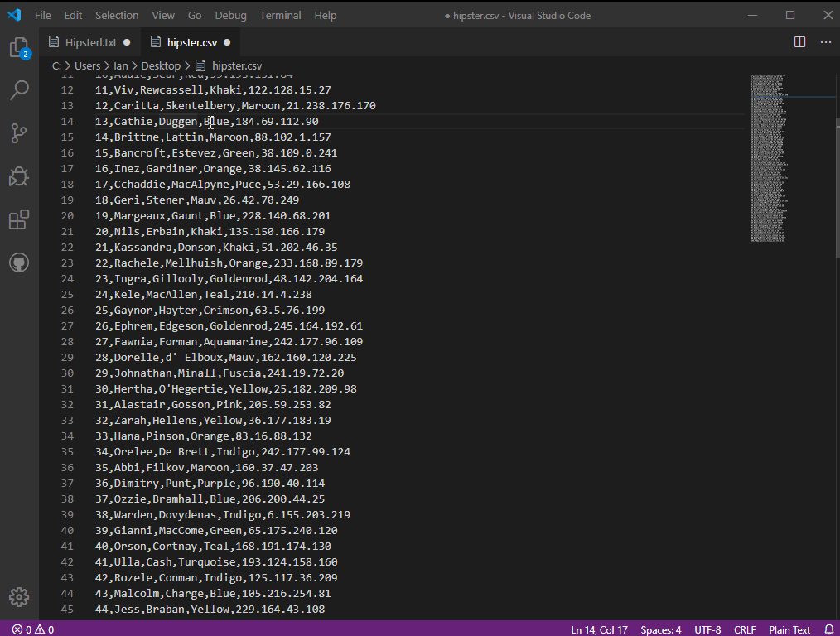Image resolution: width=840 pixels, height=636 pixels.
Task: Click the Split Editor Right icon
Action: point(799,42)
